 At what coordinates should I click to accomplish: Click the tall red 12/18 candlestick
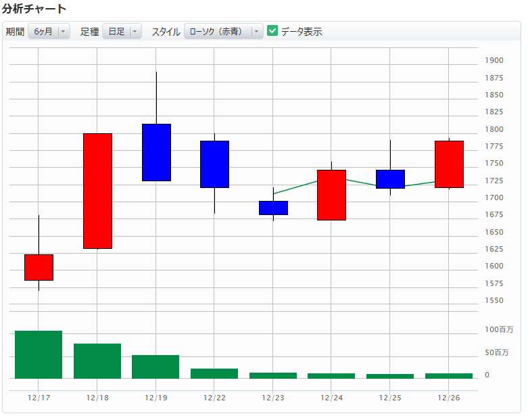click(97, 191)
